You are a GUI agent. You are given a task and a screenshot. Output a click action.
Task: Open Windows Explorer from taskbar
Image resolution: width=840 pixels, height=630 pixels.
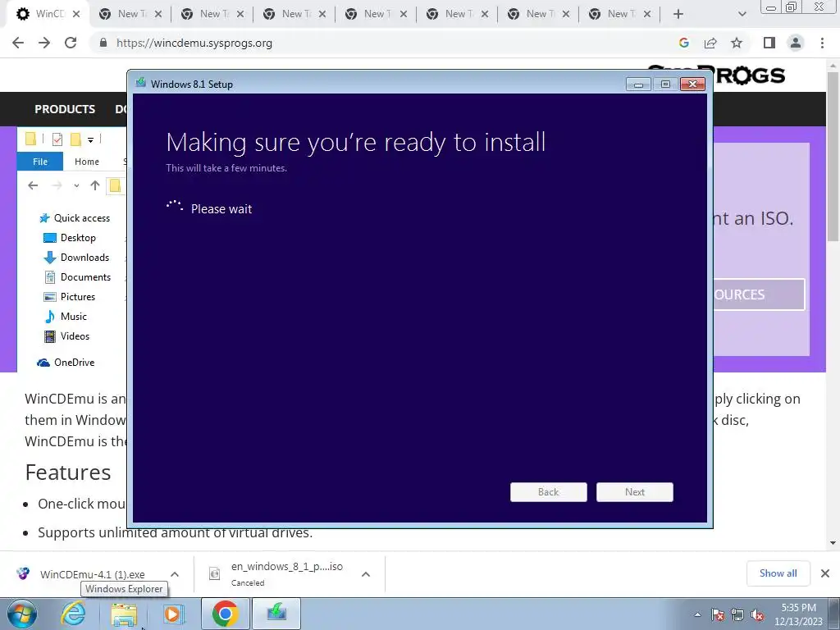tap(124, 614)
